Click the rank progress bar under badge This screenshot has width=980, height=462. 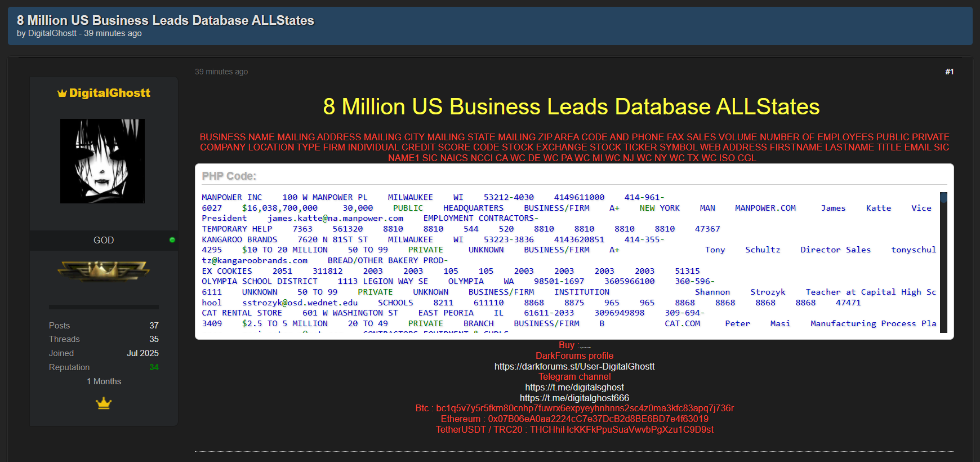pyautogui.click(x=104, y=307)
